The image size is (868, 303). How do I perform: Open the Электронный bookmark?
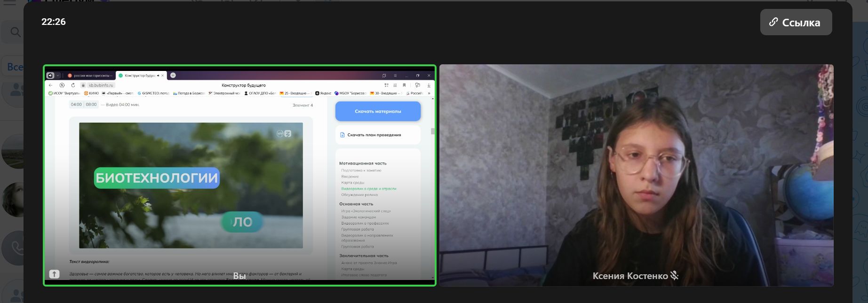pos(224,93)
